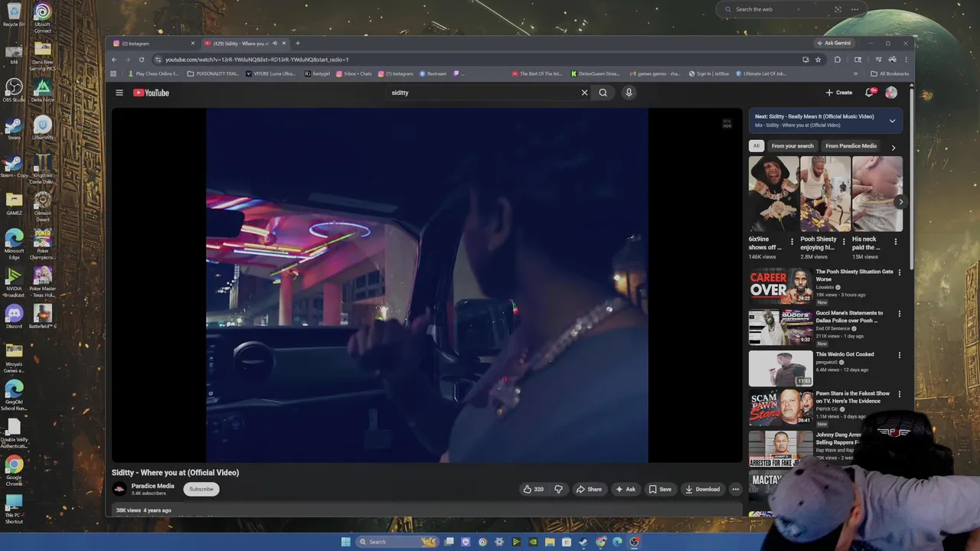Screen dimensions: 980x551
Task: Open OBS Studio desktop icon
Action: tap(14, 90)
